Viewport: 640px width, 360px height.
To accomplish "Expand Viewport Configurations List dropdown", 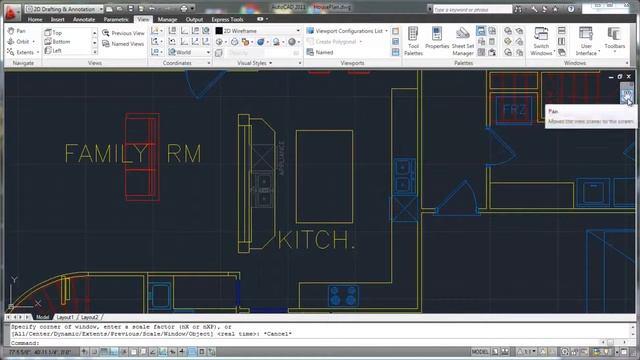I will click(347, 31).
